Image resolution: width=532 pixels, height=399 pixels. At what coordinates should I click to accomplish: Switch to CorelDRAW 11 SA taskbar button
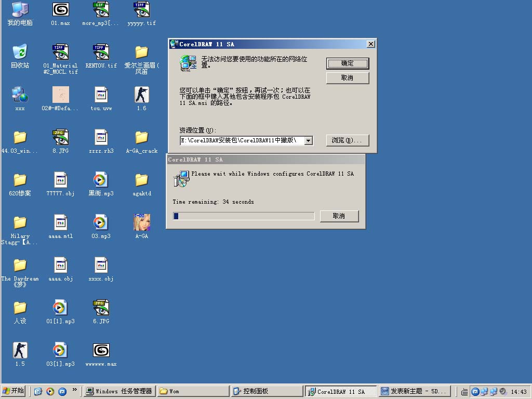pyautogui.click(x=341, y=392)
